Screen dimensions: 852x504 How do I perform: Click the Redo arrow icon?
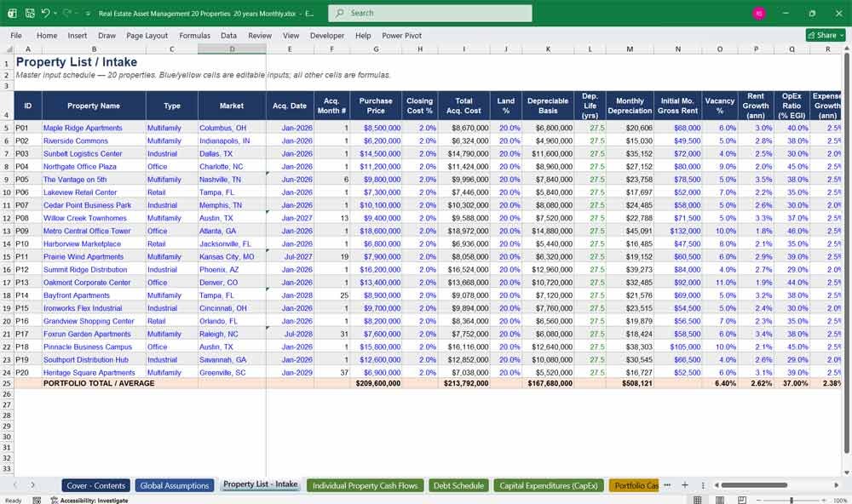click(x=66, y=13)
